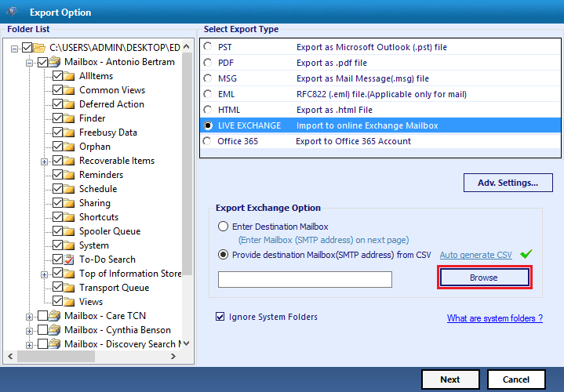Select the Office 365 radio button

(x=207, y=141)
